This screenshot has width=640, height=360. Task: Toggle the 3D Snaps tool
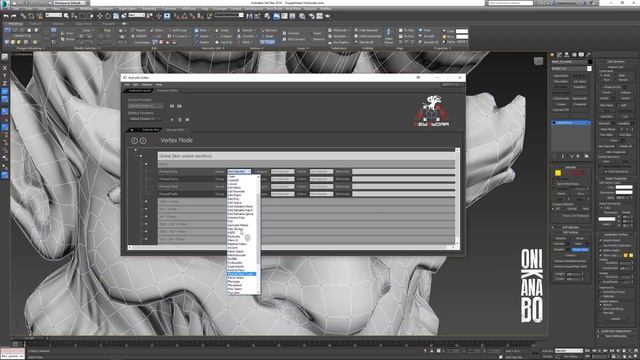(178, 16)
